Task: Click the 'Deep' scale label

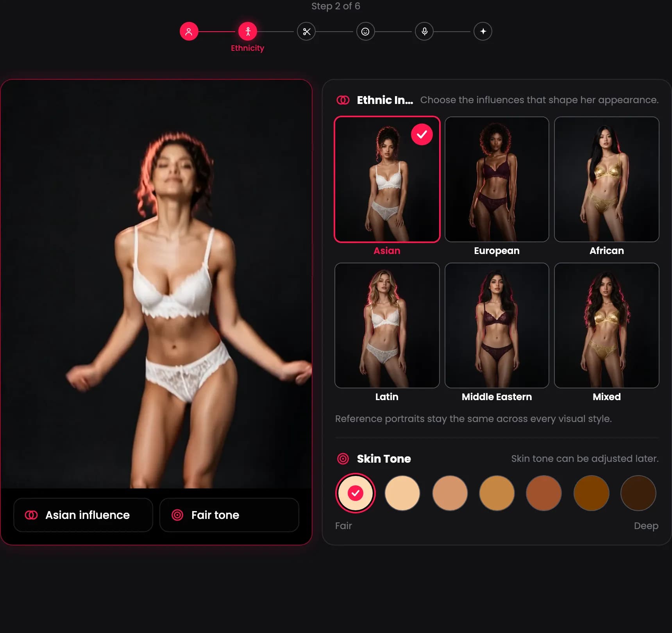Action: click(x=646, y=526)
